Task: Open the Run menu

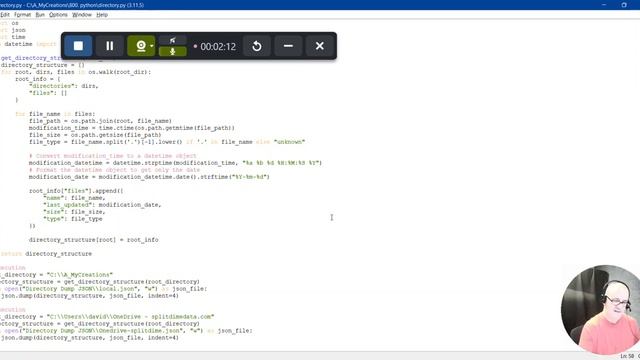Action: 40,15
